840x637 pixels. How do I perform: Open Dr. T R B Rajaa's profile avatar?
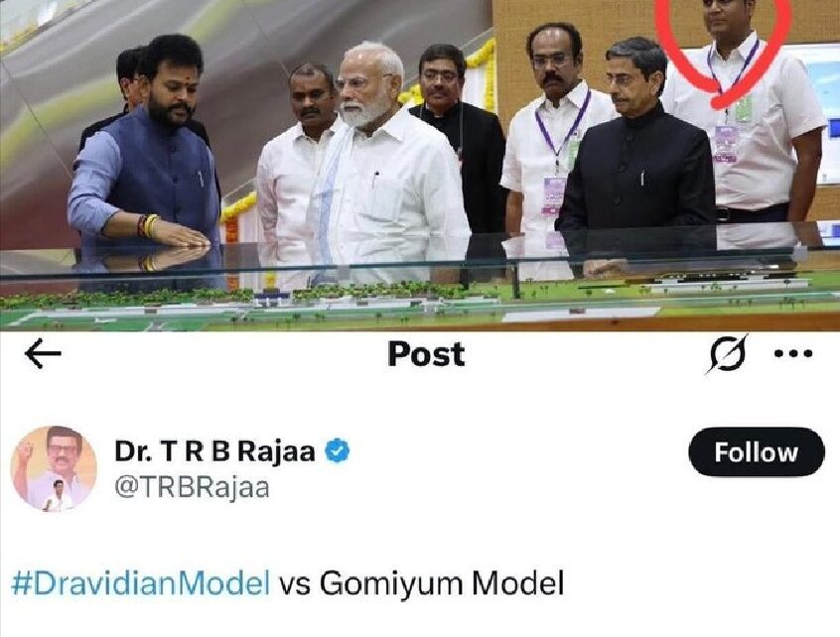[54, 469]
